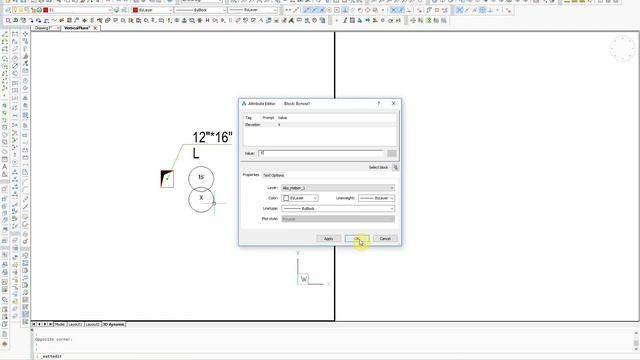Open the Linetype dropdown in the Attribute Editor

pos(338,209)
